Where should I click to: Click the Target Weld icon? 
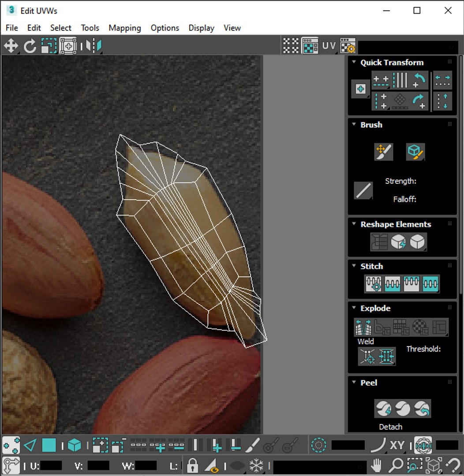[x=367, y=356]
